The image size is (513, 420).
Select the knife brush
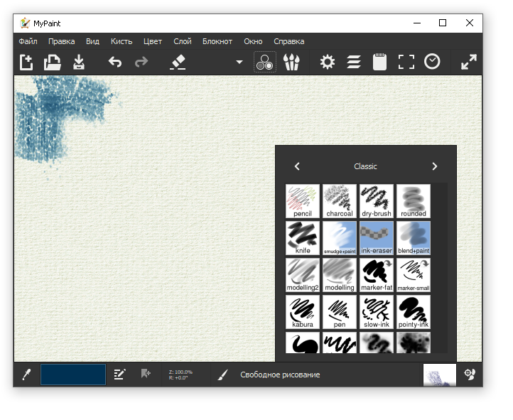pos(303,238)
